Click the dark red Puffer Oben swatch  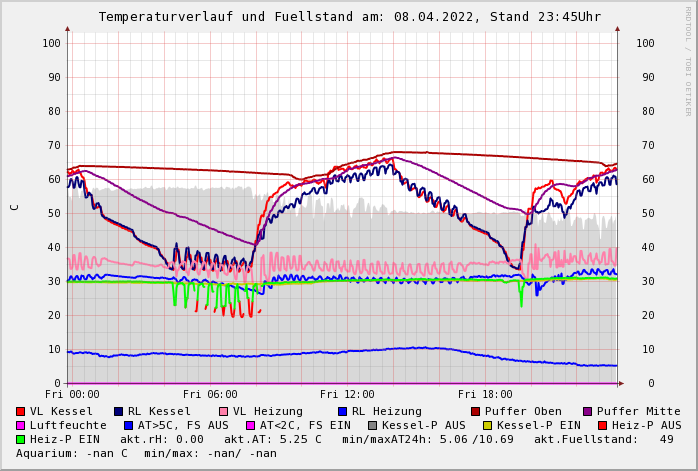pyautogui.click(x=476, y=411)
